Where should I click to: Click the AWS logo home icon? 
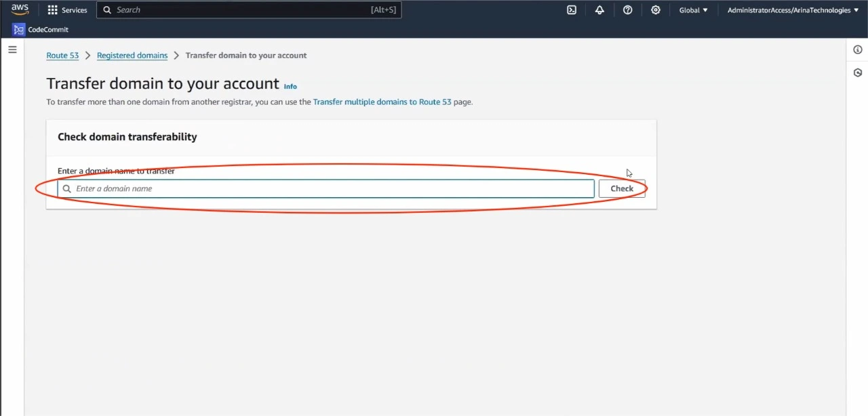tap(20, 9)
